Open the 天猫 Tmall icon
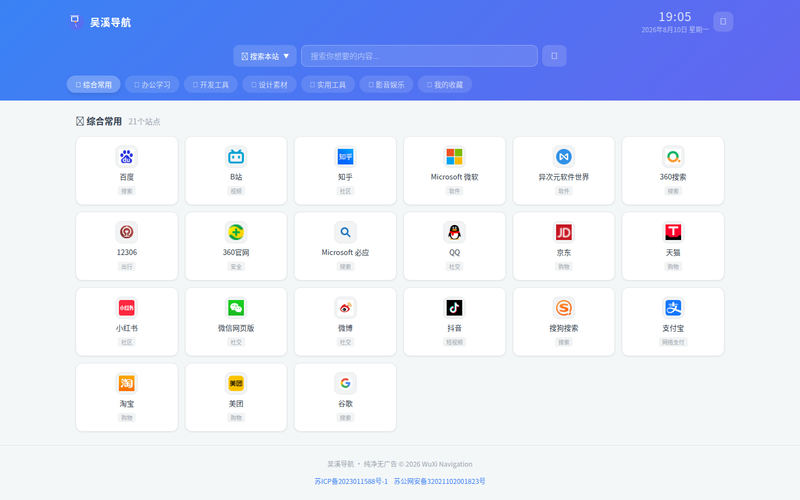 (x=673, y=232)
